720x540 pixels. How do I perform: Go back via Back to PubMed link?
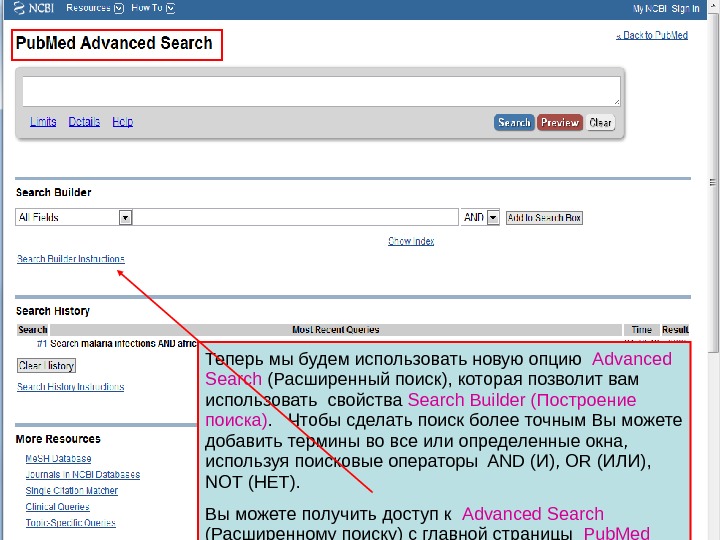[652, 35]
